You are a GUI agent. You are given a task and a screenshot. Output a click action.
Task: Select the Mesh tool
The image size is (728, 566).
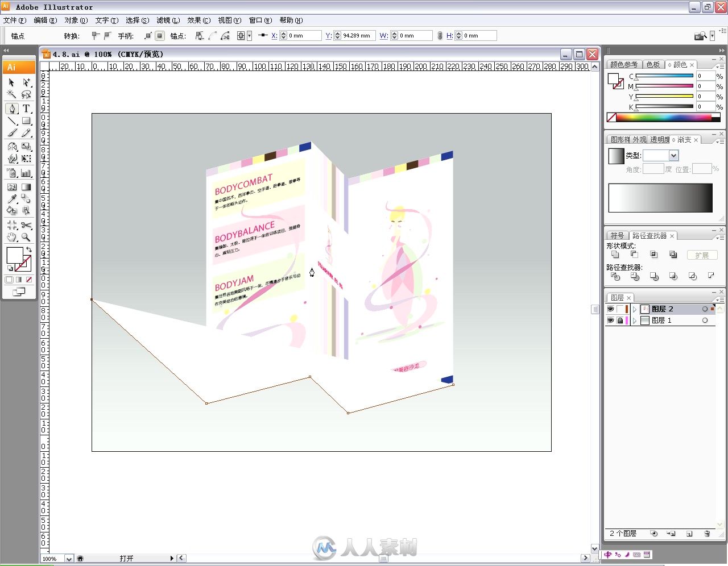pyautogui.click(x=12, y=186)
